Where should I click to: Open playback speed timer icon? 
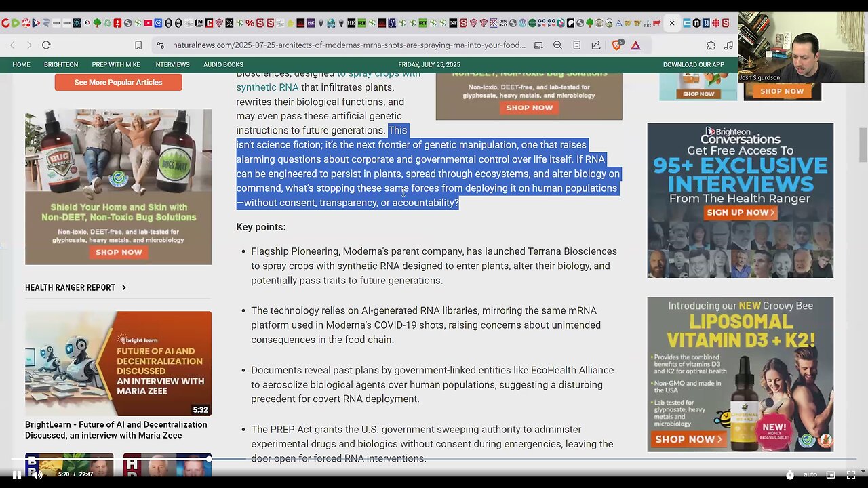pos(790,474)
